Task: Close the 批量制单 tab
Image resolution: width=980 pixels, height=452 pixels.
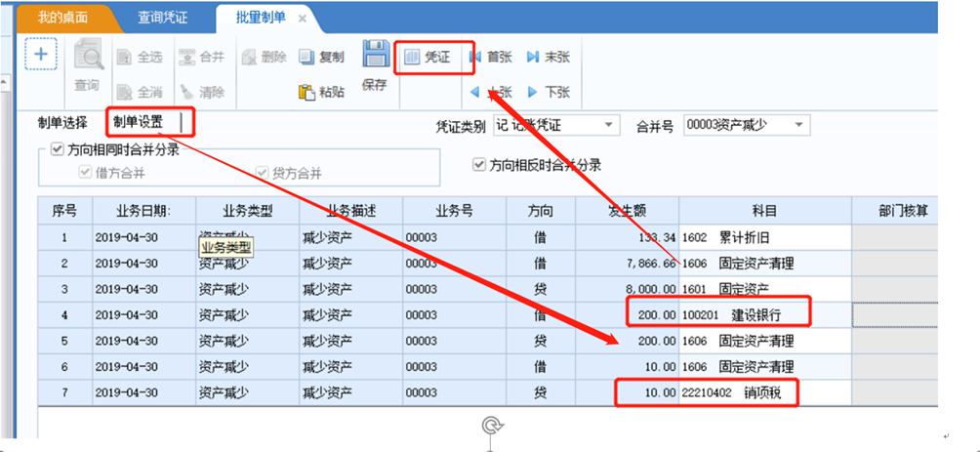Action: point(302,19)
